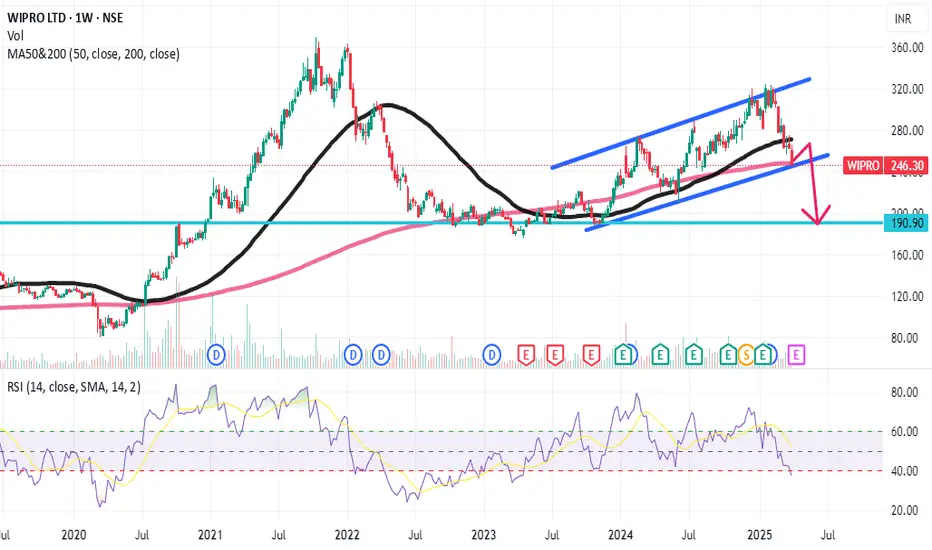Screen dimensions: 932x550
Task: Click the first red earnings E marker
Action: click(525, 356)
